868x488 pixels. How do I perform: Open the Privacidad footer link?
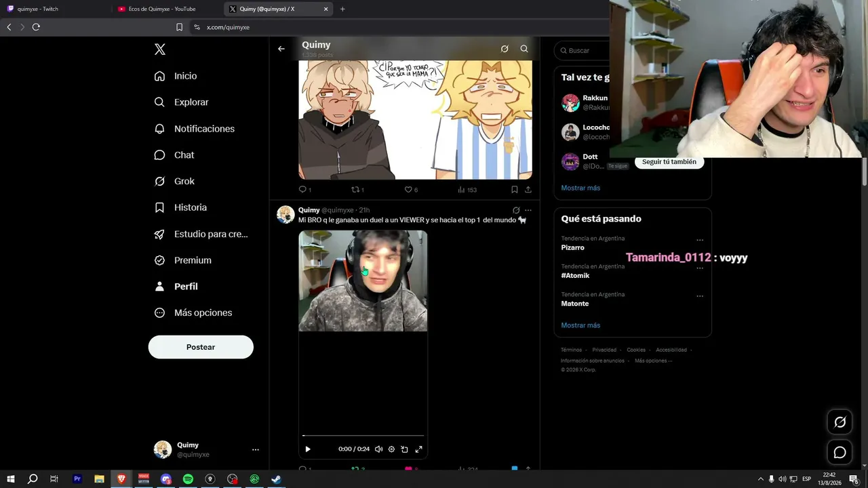coord(604,350)
